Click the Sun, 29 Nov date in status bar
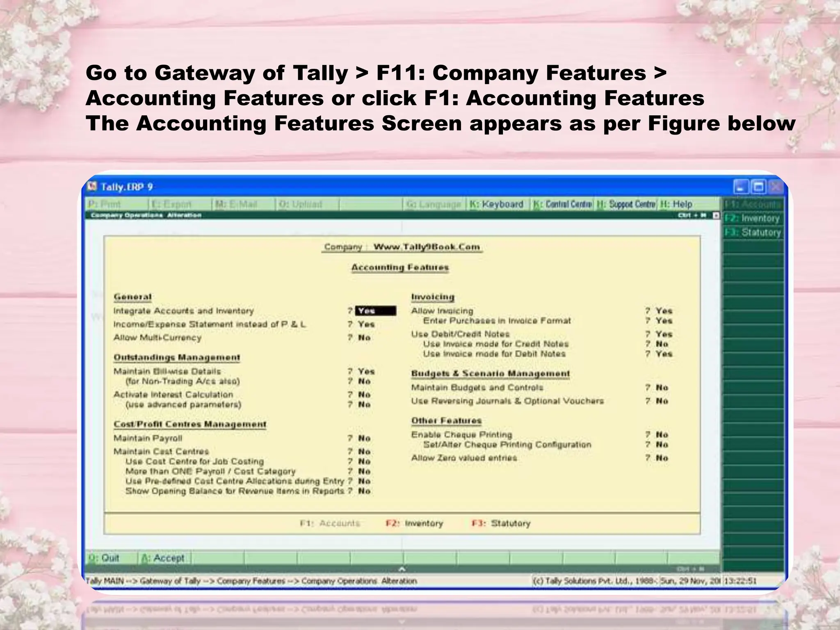Image resolution: width=840 pixels, height=630 pixels. tap(690, 581)
